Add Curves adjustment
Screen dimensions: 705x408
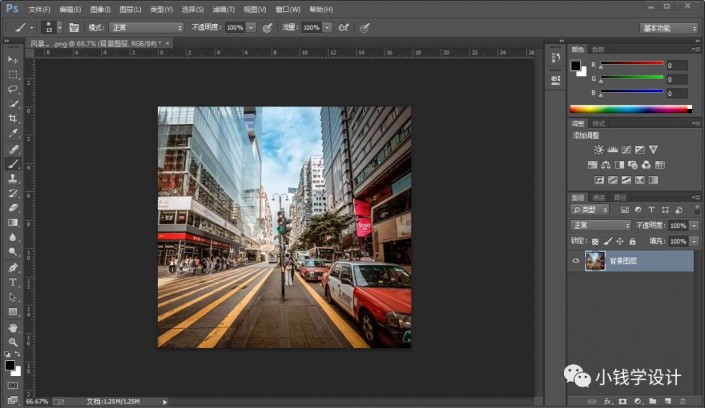point(626,150)
